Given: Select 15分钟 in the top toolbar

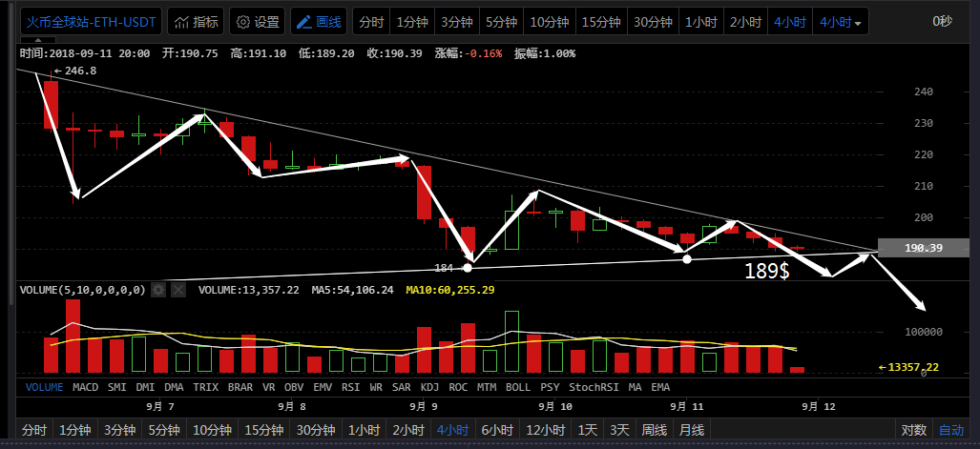Looking at the screenshot, I should pos(601,22).
